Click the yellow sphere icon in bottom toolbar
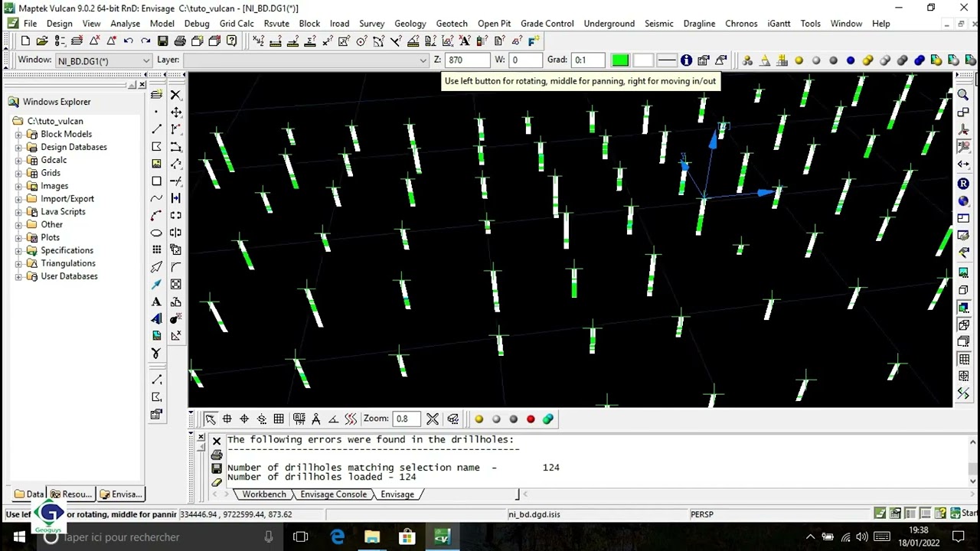Image resolution: width=980 pixels, height=551 pixels. 479,419
